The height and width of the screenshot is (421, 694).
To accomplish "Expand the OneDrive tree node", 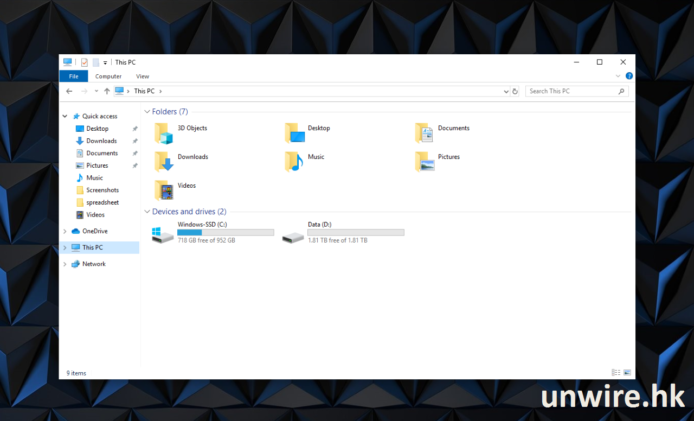I will click(x=66, y=231).
